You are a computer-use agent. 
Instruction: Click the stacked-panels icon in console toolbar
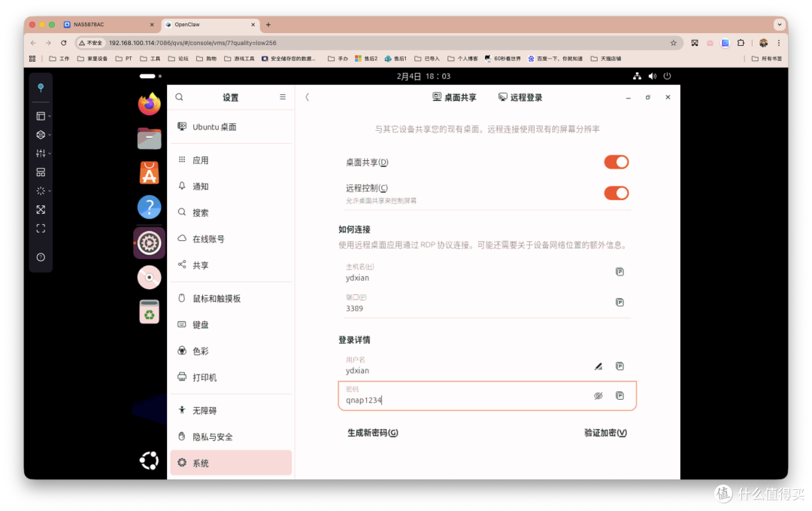click(41, 172)
